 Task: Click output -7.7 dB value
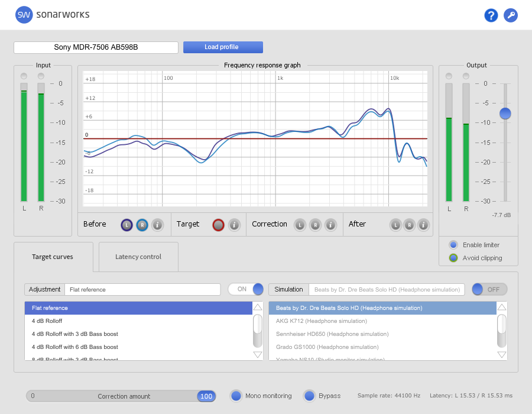click(501, 215)
